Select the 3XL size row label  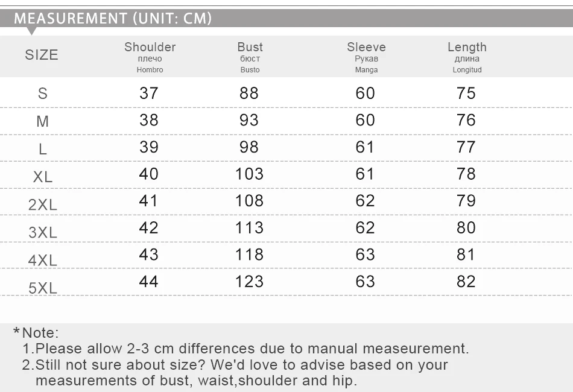coord(43,232)
